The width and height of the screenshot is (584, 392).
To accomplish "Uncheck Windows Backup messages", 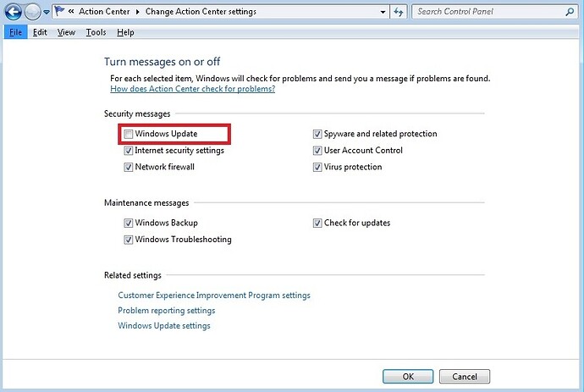I will (128, 223).
